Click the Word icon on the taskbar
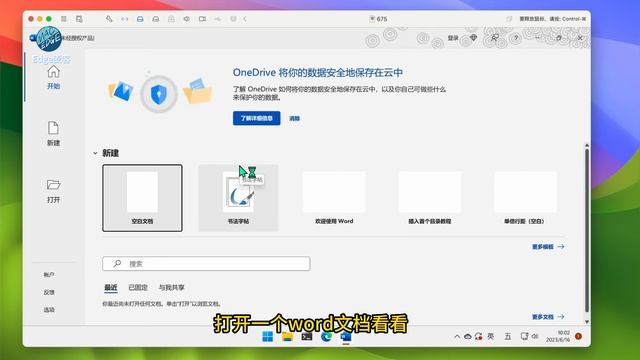 pyautogui.click(x=346, y=337)
